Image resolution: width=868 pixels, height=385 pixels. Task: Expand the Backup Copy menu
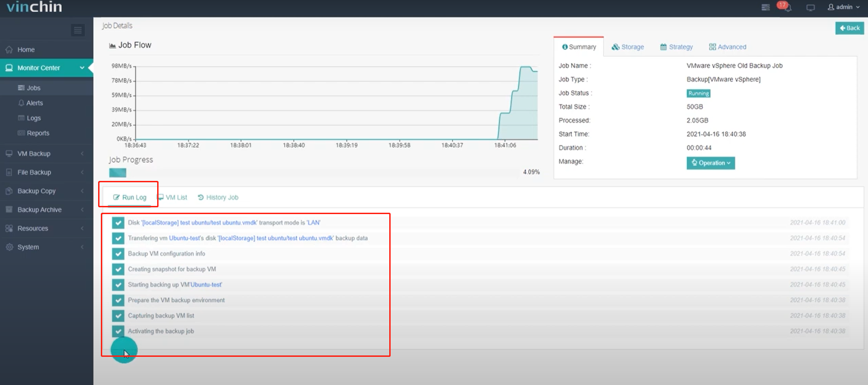(x=46, y=191)
